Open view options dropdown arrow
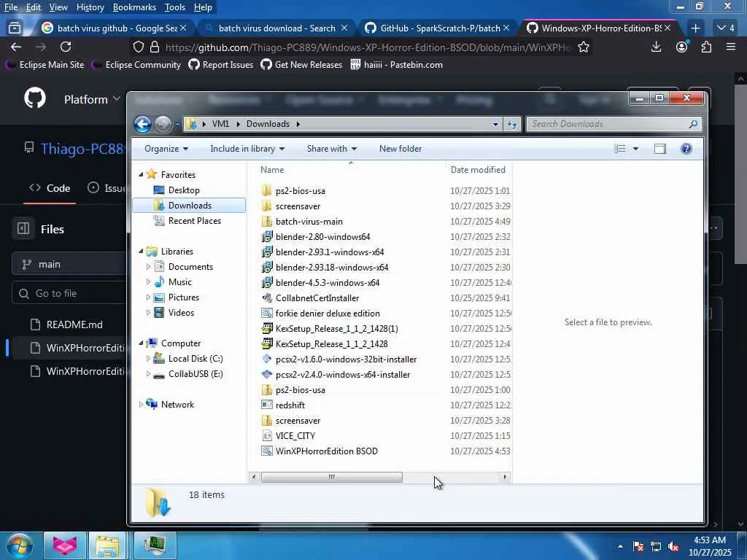 (x=635, y=149)
